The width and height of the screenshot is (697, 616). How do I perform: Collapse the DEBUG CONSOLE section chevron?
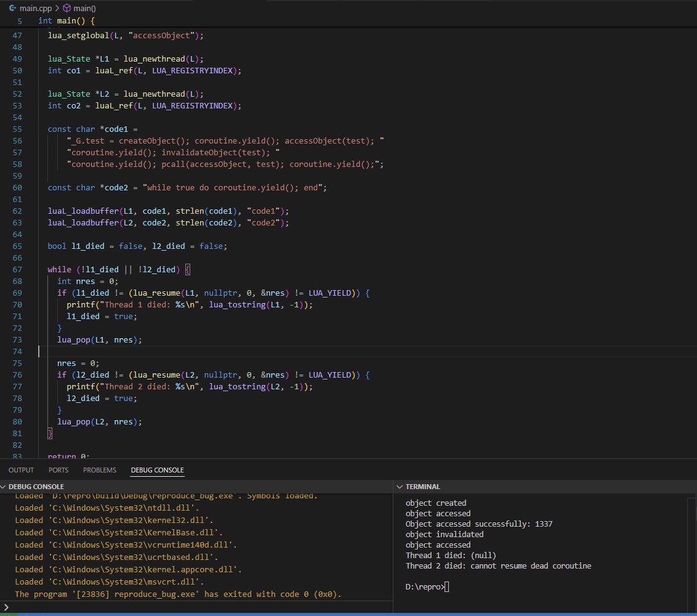click(x=4, y=487)
